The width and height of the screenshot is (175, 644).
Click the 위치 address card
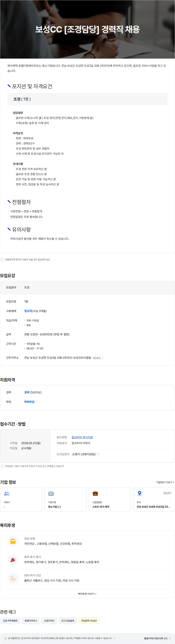154,499
